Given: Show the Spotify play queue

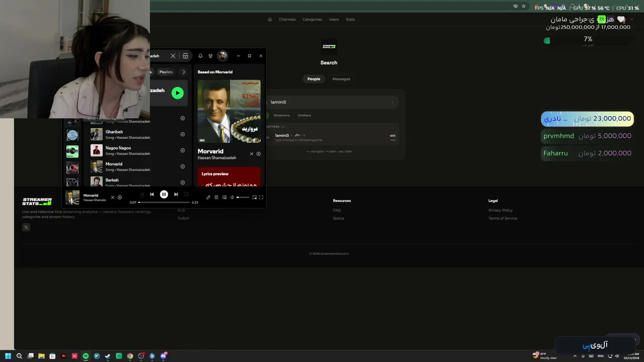Looking at the screenshot, I should (x=216, y=197).
